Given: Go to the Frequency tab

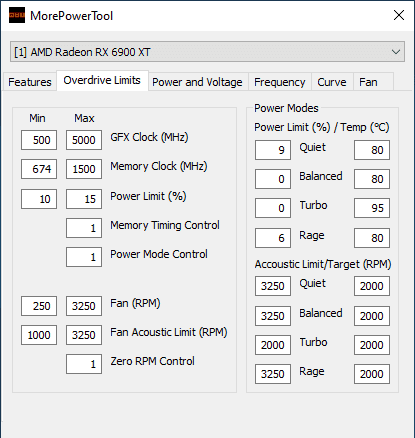Looking at the screenshot, I should tap(280, 82).
